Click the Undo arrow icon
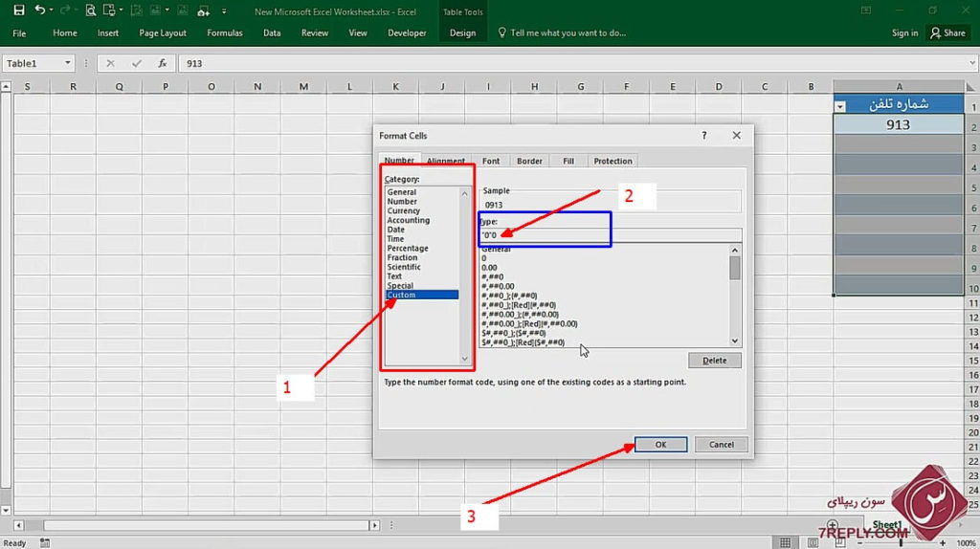The width and height of the screenshot is (980, 549). [40, 11]
